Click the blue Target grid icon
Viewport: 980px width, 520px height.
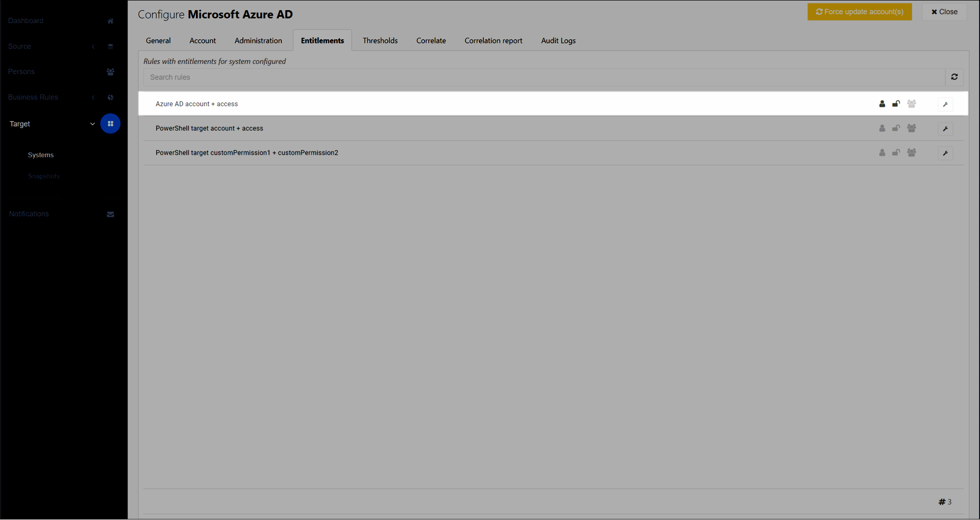pyautogui.click(x=110, y=124)
